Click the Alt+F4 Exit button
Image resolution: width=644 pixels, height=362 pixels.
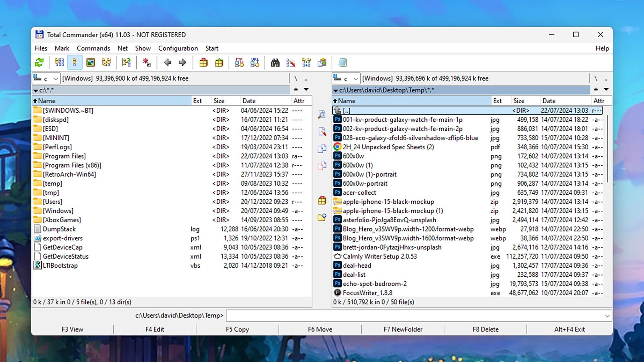pos(569,329)
